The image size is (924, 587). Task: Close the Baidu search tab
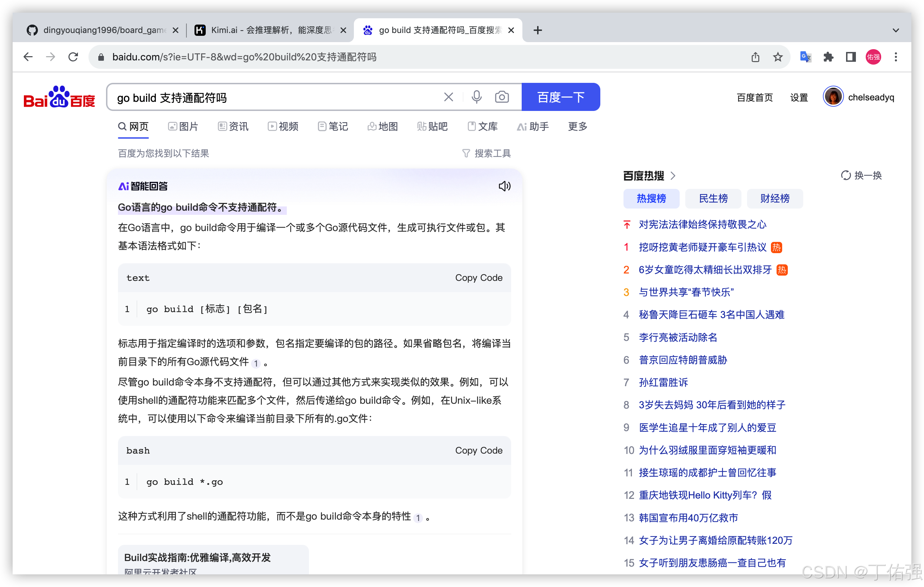pos(511,30)
